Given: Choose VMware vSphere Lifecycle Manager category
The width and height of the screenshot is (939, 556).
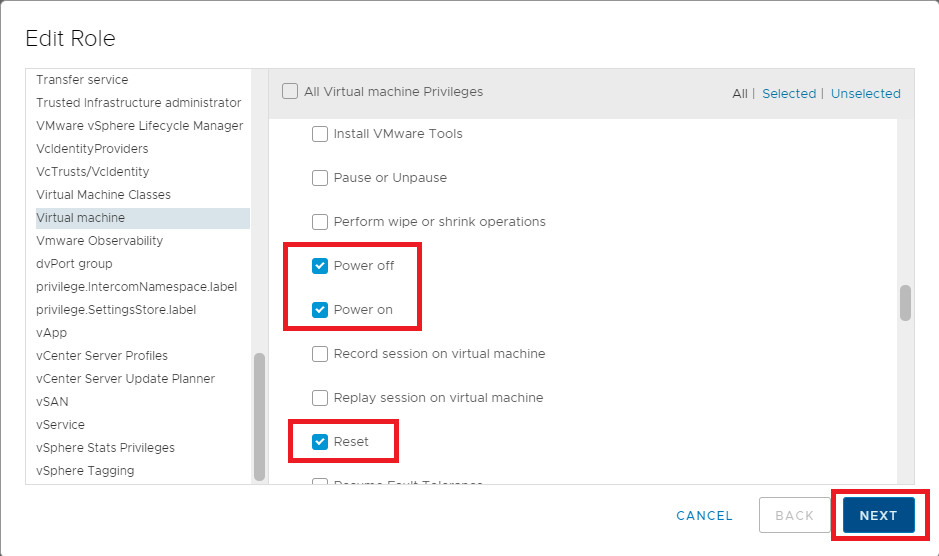Looking at the screenshot, I should pos(139,126).
